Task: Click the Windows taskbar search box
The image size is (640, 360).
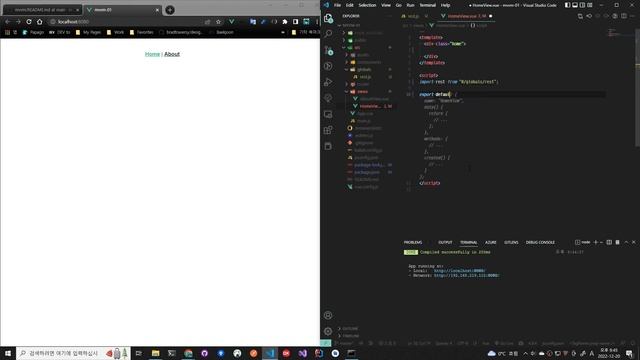Action: 73,353
